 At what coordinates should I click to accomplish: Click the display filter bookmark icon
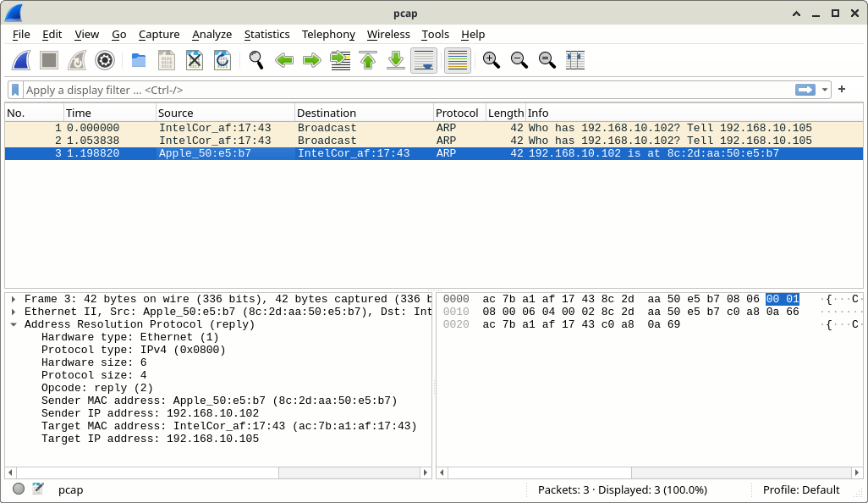click(15, 90)
